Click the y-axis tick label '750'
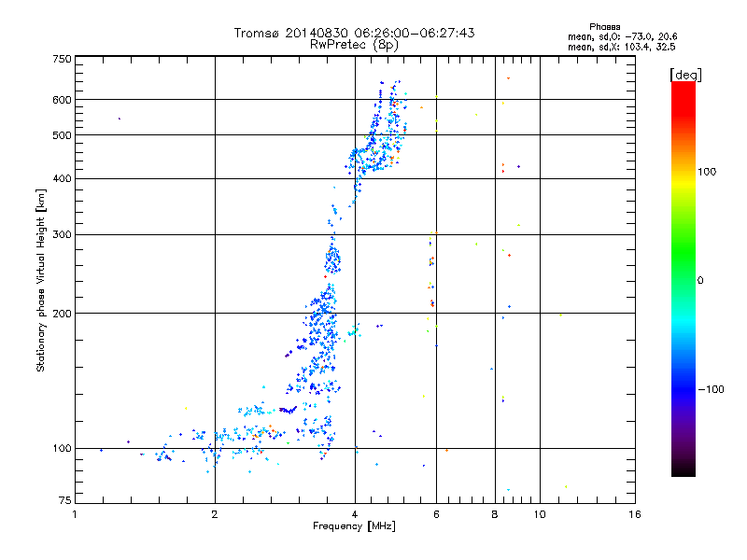This screenshot has width=747, height=560. 62,59
